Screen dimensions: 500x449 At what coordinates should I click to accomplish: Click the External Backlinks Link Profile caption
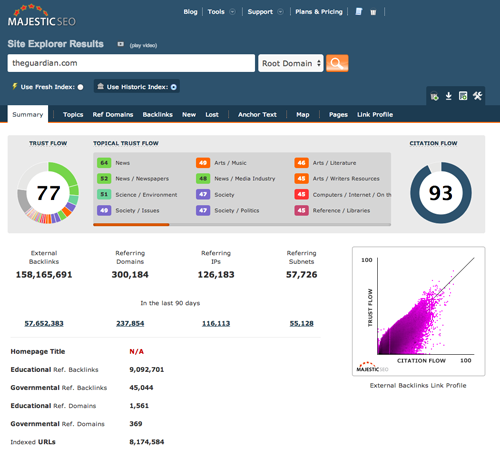pos(418,385)
